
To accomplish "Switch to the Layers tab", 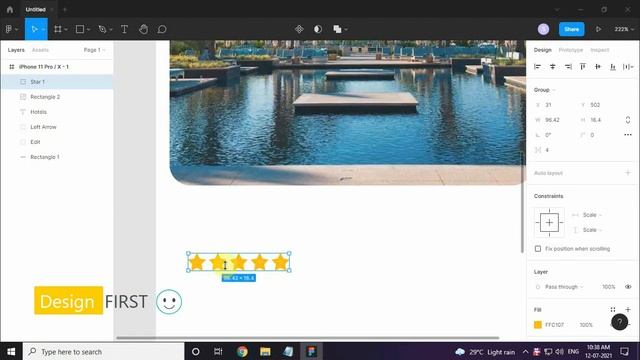I will point(16,50).
